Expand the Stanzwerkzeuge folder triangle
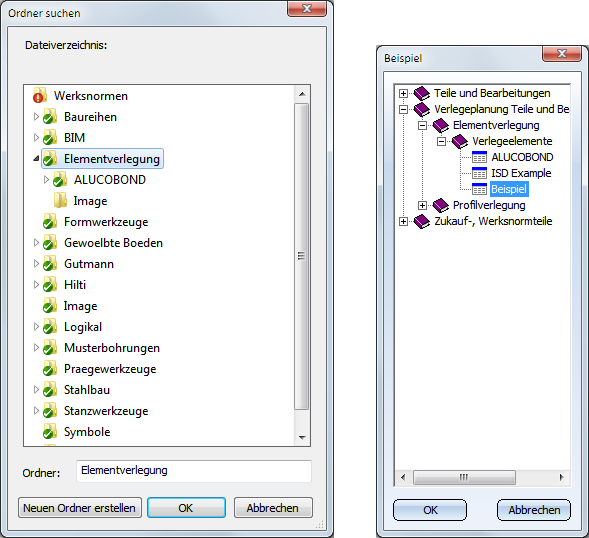This screenshot has width=589, height=538. pyautogui.click(x=36, y=411)
